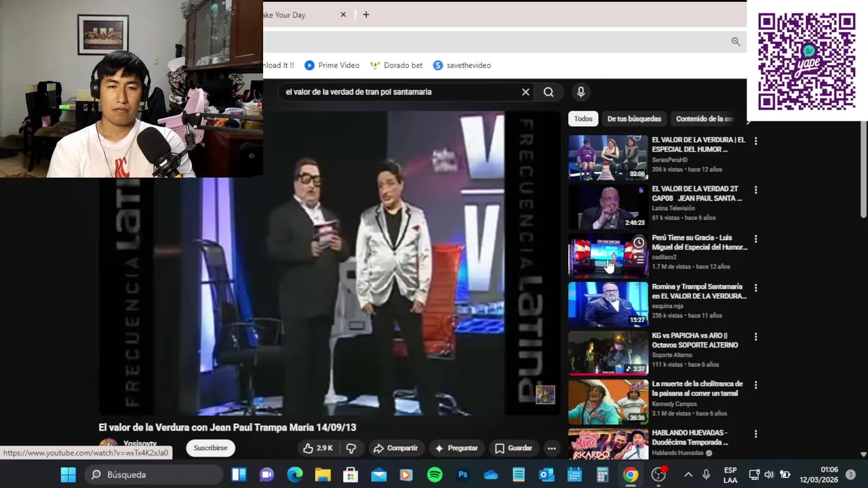Add 'Perú Tiene su Gracia' to watch later
868x488 pixels.
639,243
